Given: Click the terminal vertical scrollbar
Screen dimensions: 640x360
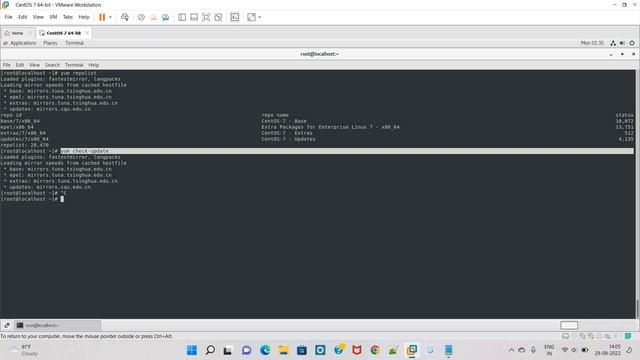Looking at the screenshot, I should click(637, 309).
